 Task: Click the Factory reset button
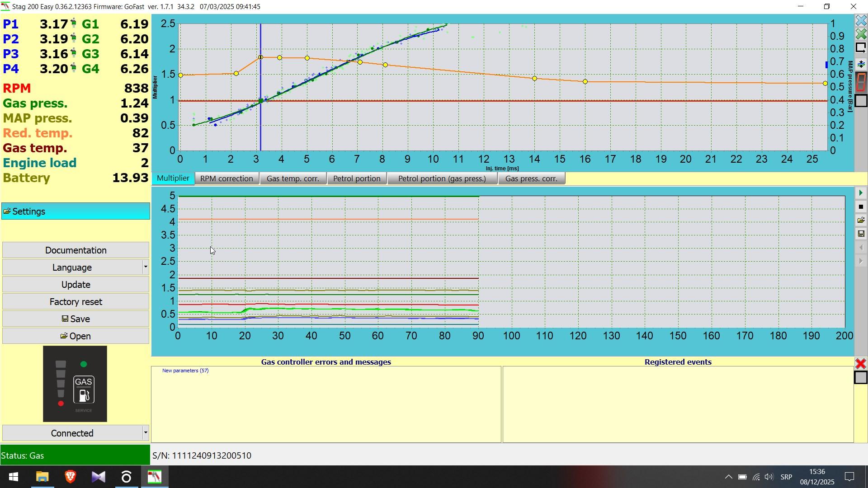(x=75, y=302)
